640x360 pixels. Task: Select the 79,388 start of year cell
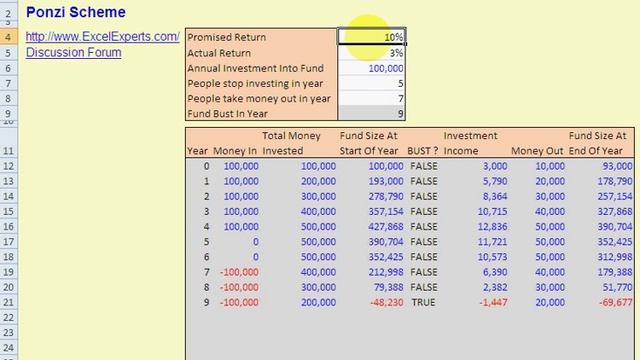coord(389,287)
